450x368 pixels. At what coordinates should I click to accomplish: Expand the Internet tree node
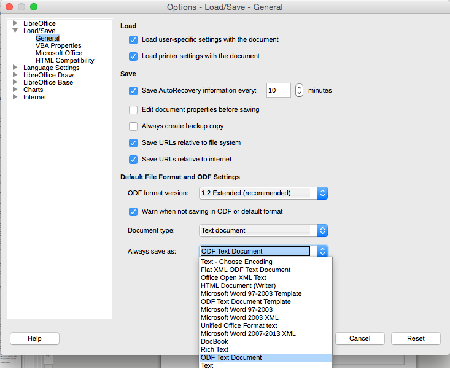15,97
